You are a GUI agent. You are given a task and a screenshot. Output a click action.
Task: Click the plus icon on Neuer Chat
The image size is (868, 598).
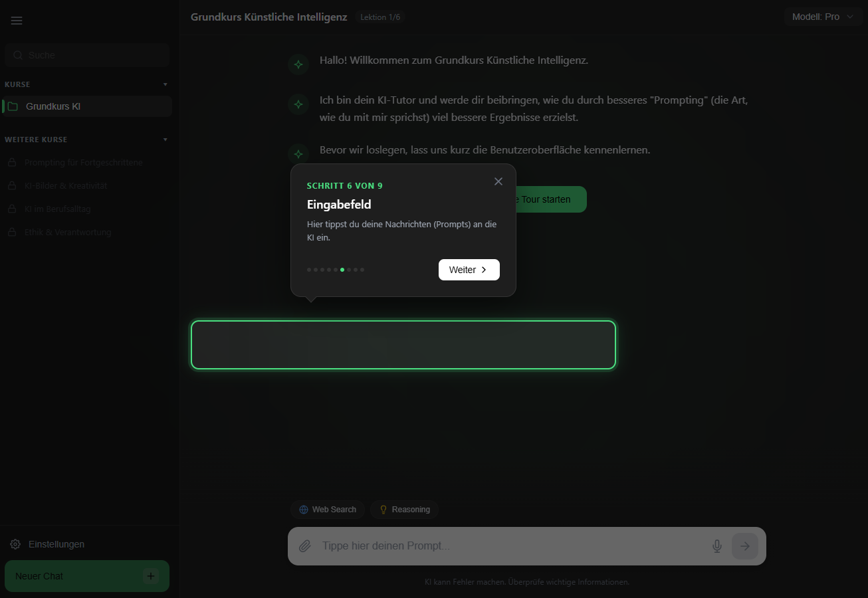pyautogui.click(x=151, y=575)
